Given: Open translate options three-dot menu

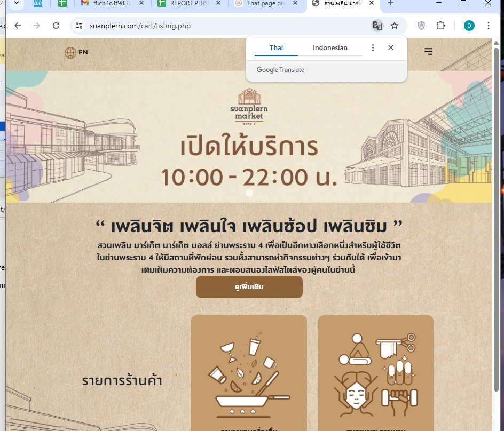Looking at the screenshot, I should pos(373,48).
